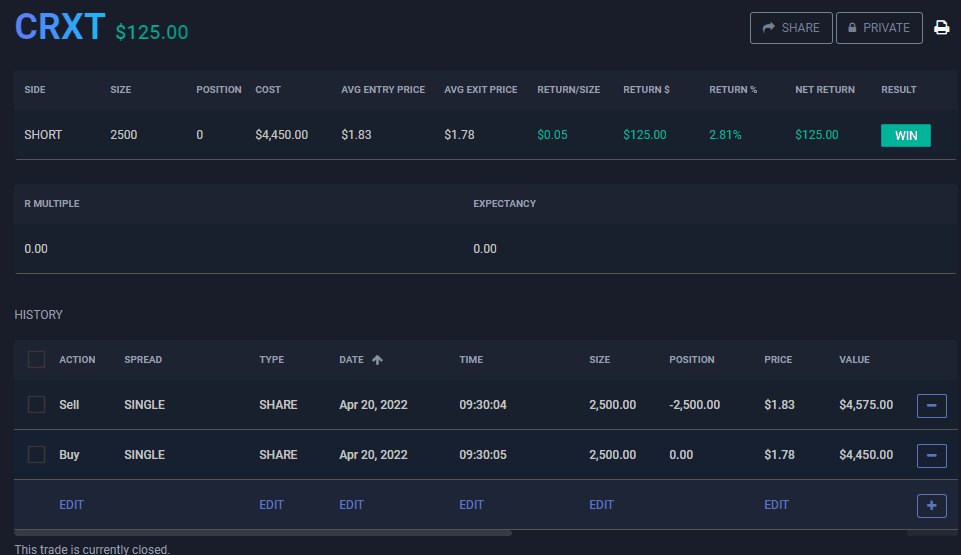Viewport: 961px width, 555px height.
Task: Click the CRXT ticker title
Action: point(60,27)
